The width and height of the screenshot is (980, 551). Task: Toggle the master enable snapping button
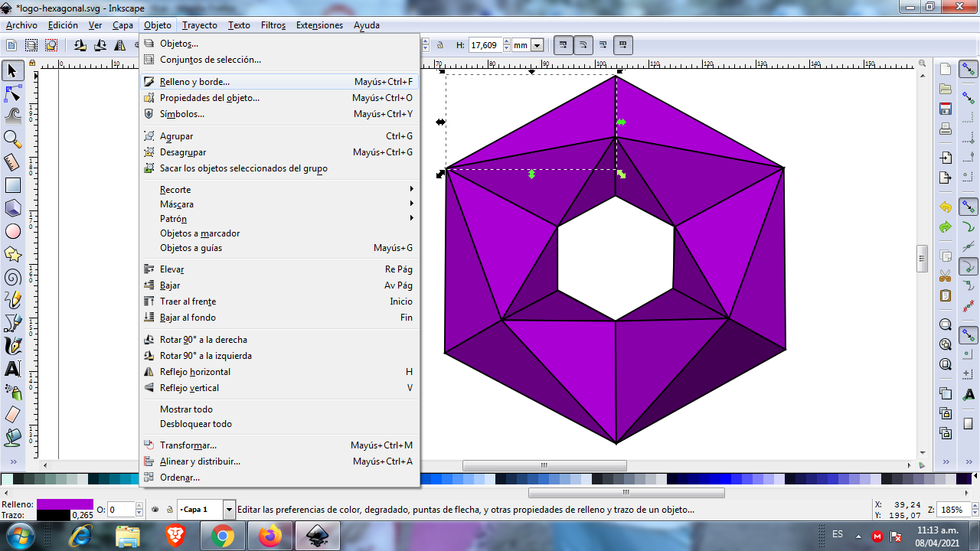click(x=969, y=70)
